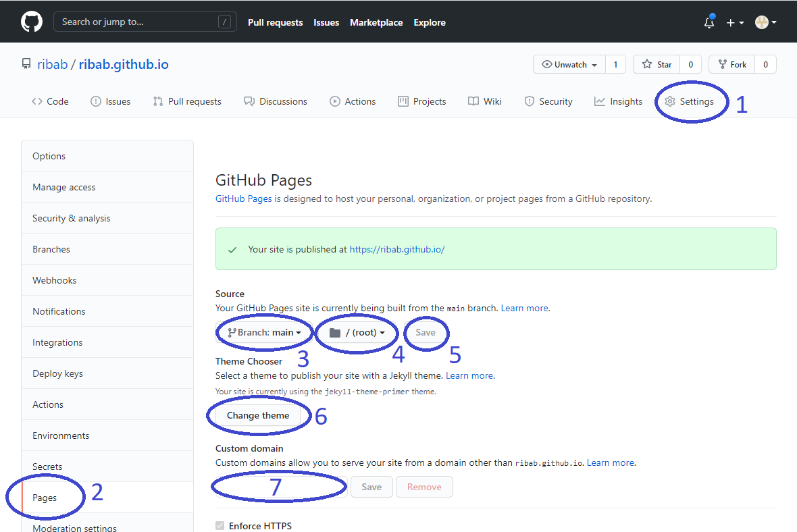
Task: Go to Explore
Action: [430, 22]
